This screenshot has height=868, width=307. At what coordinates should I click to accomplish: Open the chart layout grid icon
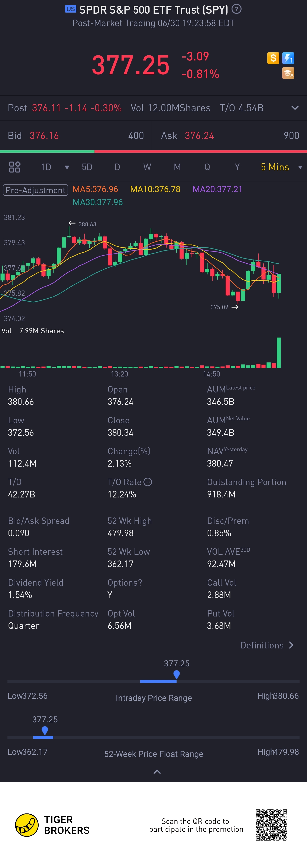14,167
